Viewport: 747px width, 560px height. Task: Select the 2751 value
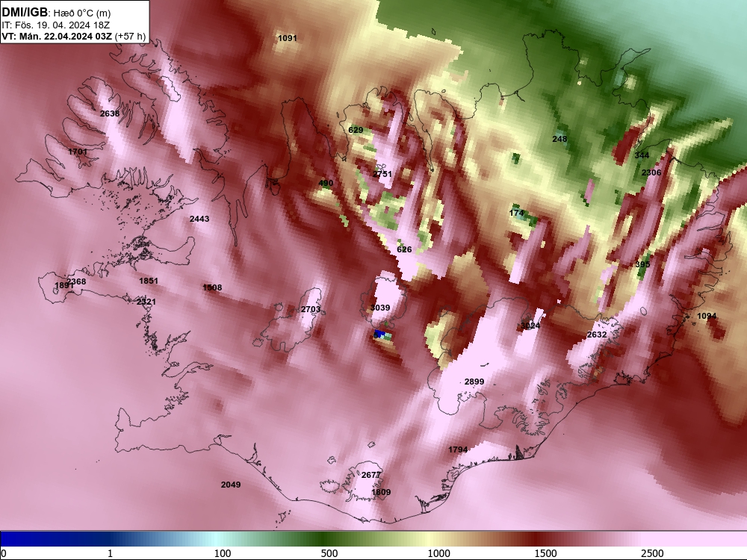[x=382, y=174]
